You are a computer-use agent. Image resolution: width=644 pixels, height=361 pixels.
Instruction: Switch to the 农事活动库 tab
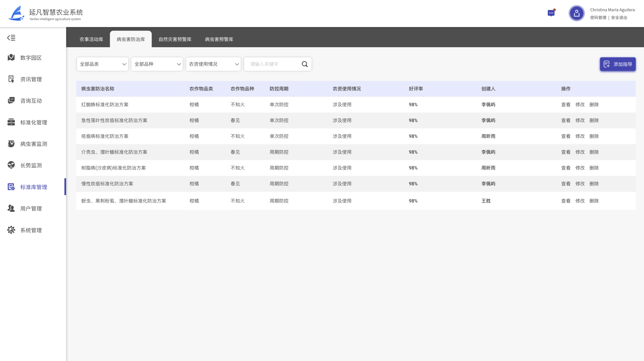[x=91, y=39]
